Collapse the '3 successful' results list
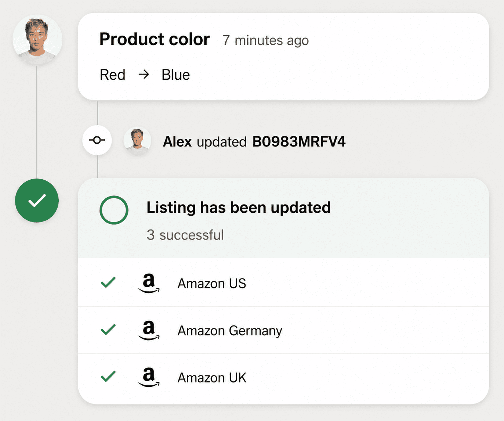The image size is (504, 421). pos(185,235)
